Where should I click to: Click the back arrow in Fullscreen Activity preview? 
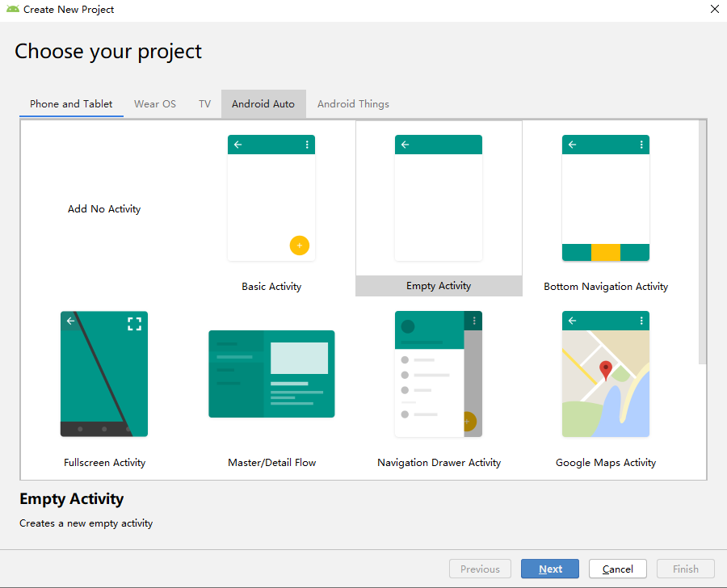click(x=70, y=321)
